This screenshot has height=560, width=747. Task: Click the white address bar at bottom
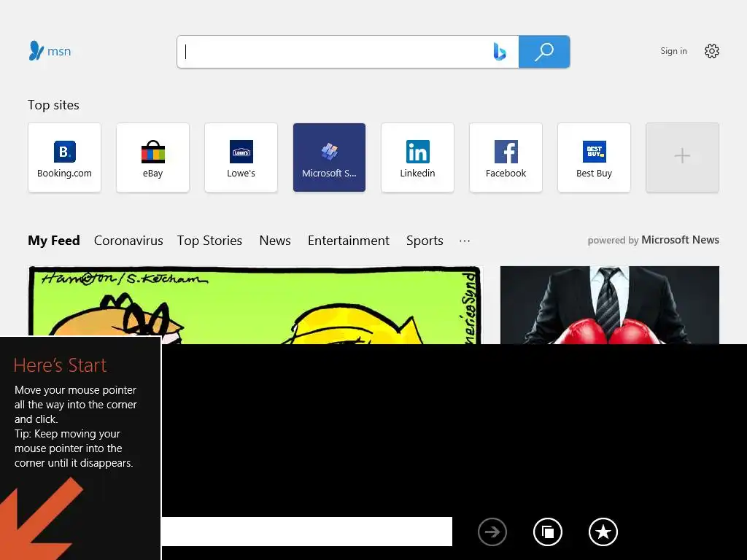click(307, 532)
